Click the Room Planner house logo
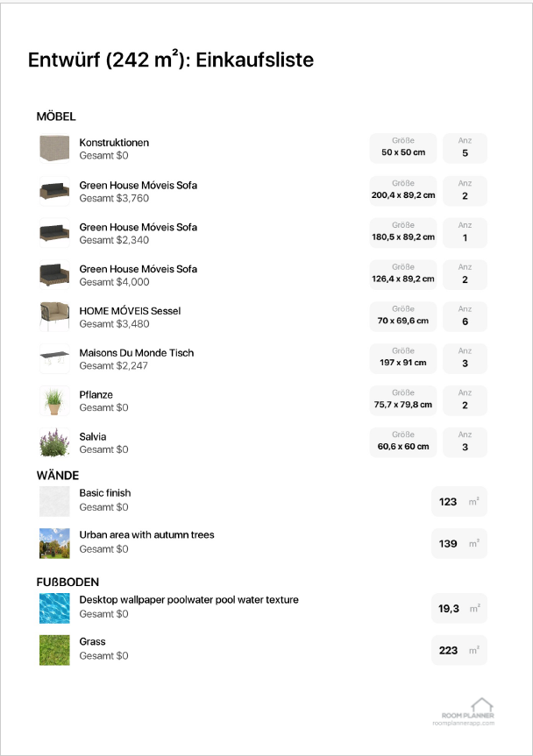This screenshot has width=533, height=756. click(481, 704)
